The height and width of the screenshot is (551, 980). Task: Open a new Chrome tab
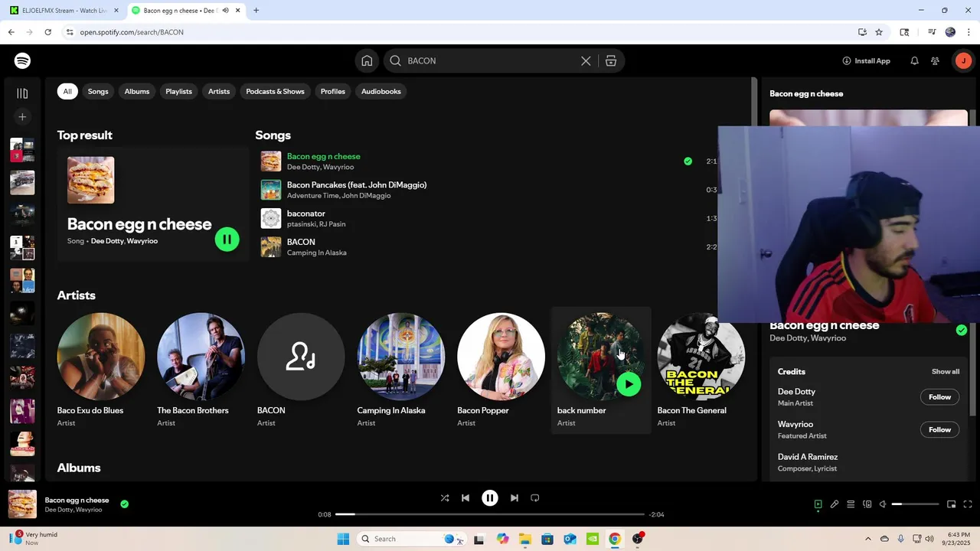256,11
